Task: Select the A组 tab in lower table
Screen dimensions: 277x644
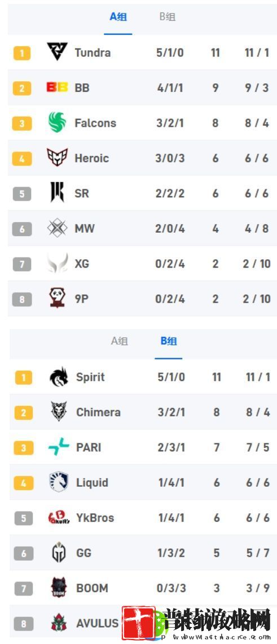Action: (x=119, y=341)
